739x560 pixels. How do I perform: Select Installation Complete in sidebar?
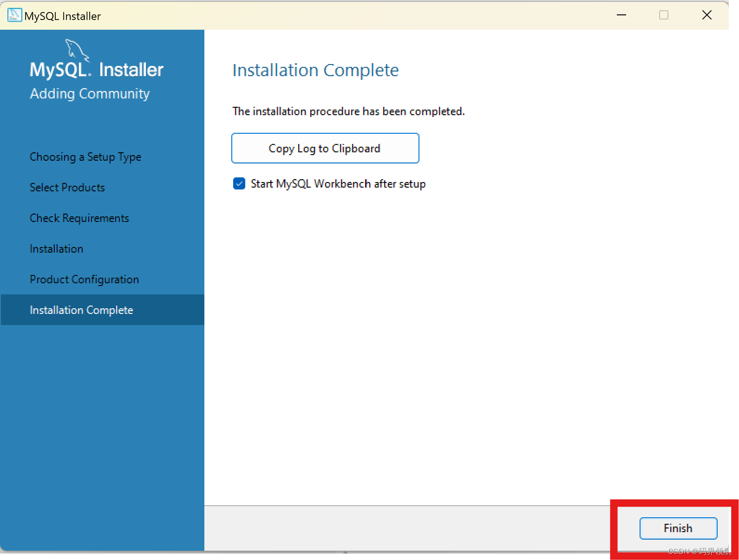pyautogui.click(x=102, y=310)
